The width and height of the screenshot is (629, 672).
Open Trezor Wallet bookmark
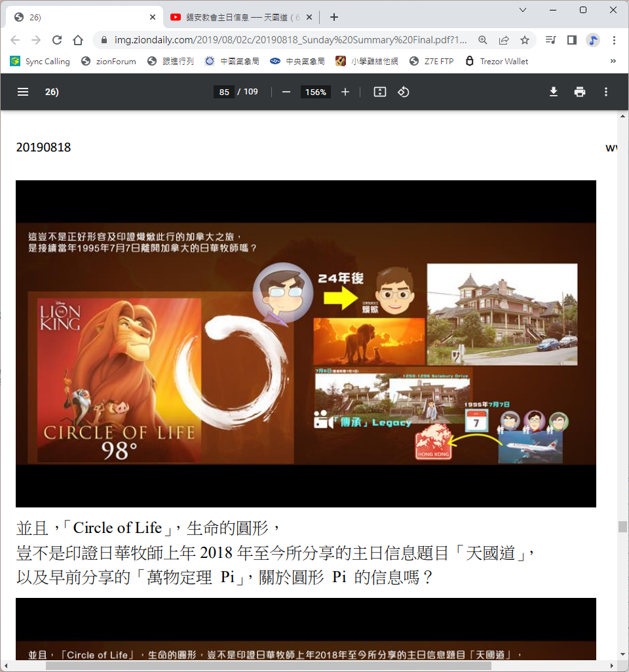point(497,61)
